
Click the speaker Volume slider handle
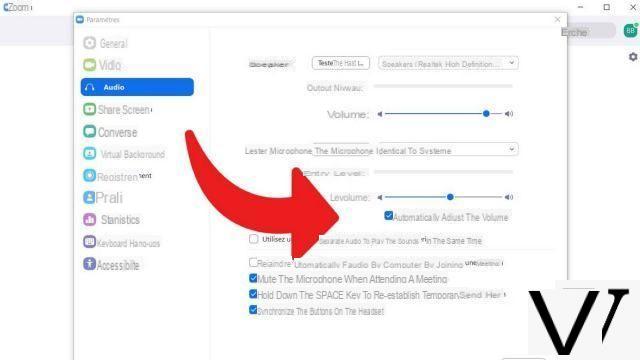(x=486, y=113)
